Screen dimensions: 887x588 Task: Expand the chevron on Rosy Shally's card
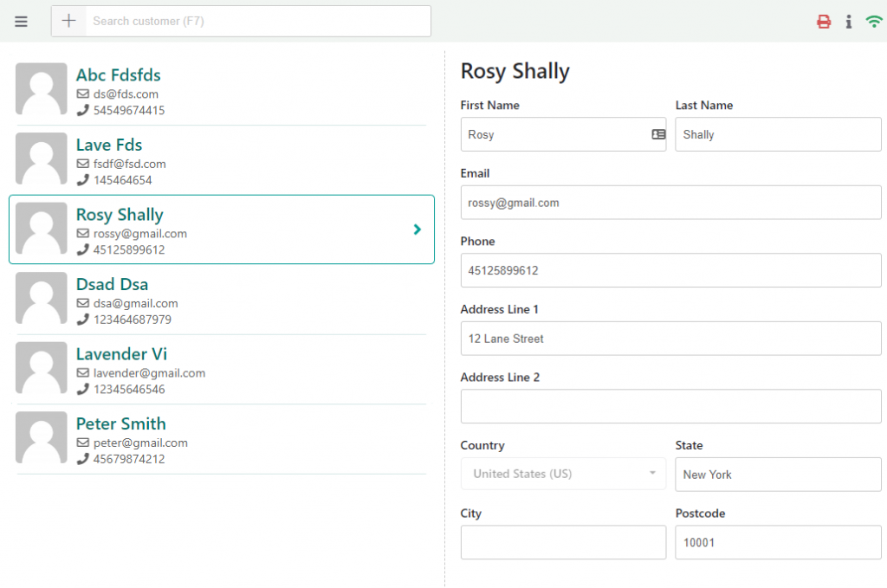point(417,229)
